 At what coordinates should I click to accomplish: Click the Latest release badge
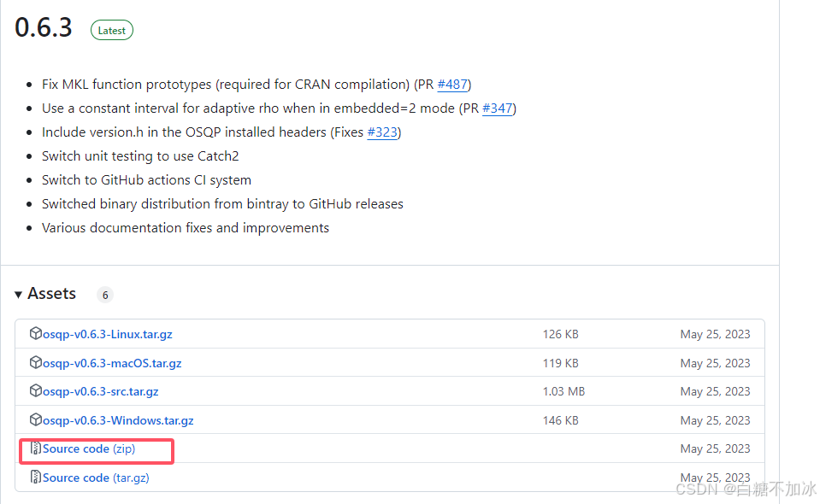click(x=112, y=30)
